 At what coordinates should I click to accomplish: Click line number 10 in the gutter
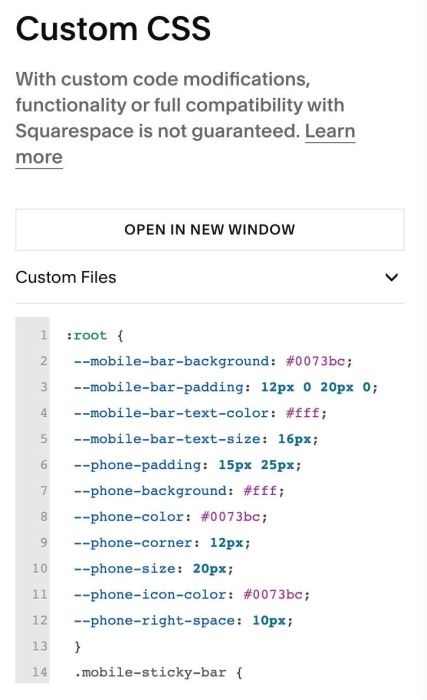tap(39, 568)
